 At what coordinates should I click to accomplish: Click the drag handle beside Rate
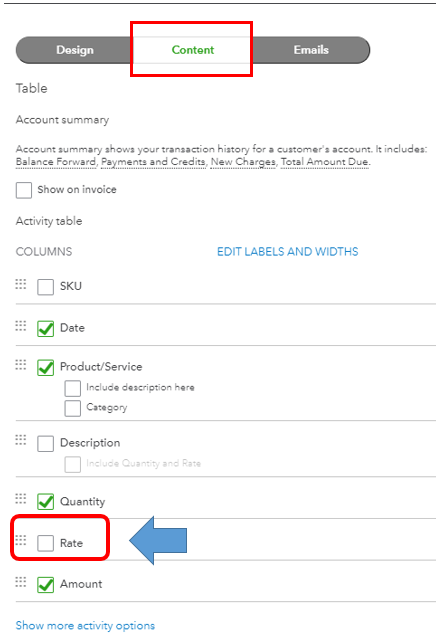(x=20, y=540)
